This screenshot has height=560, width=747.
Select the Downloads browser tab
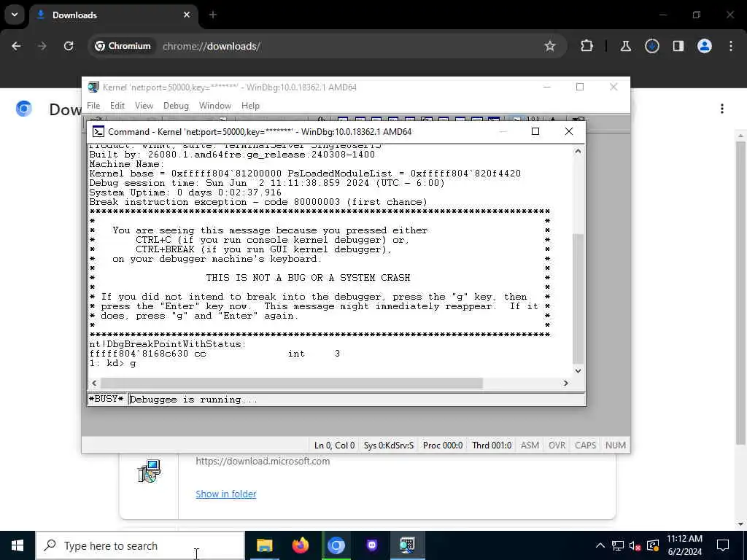coord(113,15)
